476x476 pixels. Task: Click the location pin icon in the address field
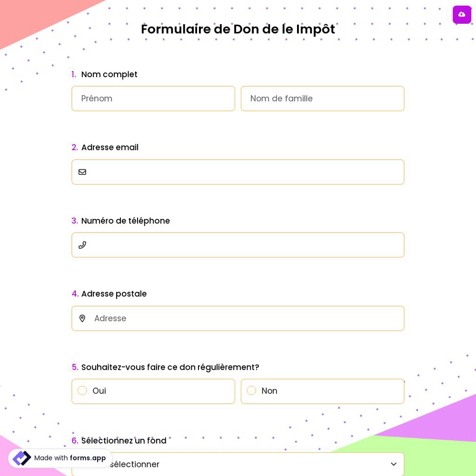coord(82,318)
